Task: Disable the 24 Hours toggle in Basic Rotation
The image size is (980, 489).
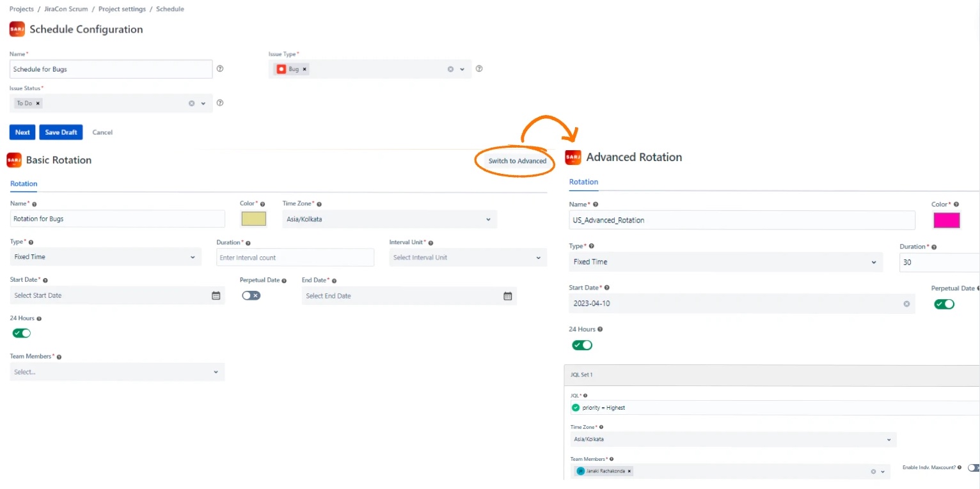Action: point(22,333)
